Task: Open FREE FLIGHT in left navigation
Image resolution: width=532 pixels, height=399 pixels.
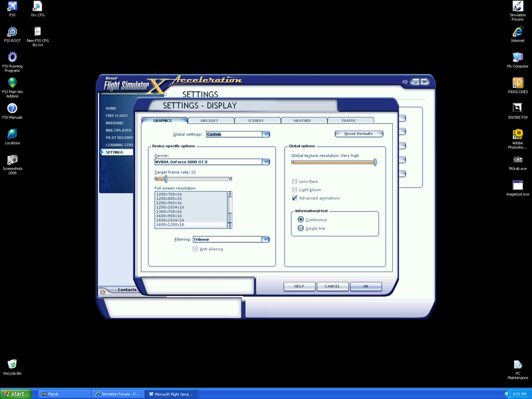Action: (x=117, y=116)
